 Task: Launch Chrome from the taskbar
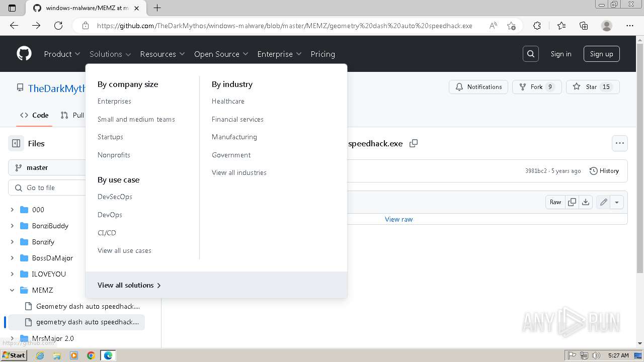[91, 355]
